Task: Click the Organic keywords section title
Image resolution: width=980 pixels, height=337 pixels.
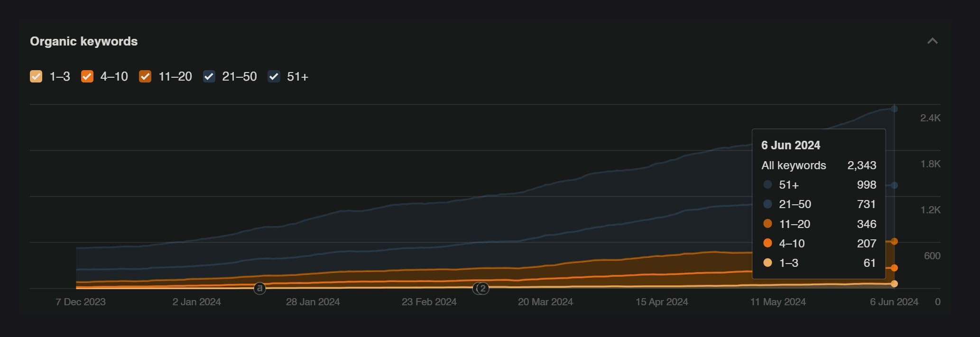Action: [84, 41]
